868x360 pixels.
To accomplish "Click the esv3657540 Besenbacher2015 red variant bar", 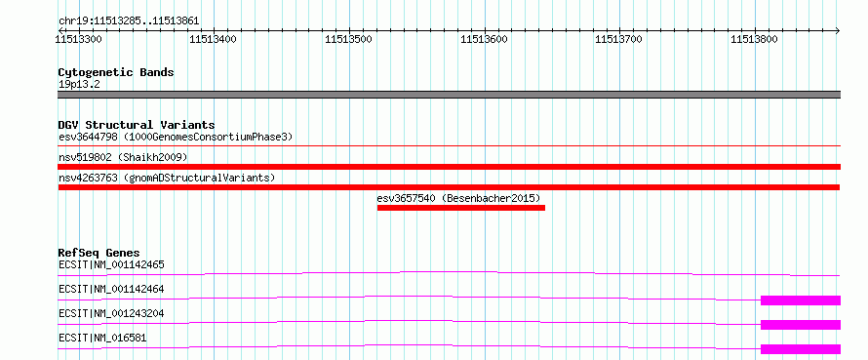I will [x=461, y=208].
